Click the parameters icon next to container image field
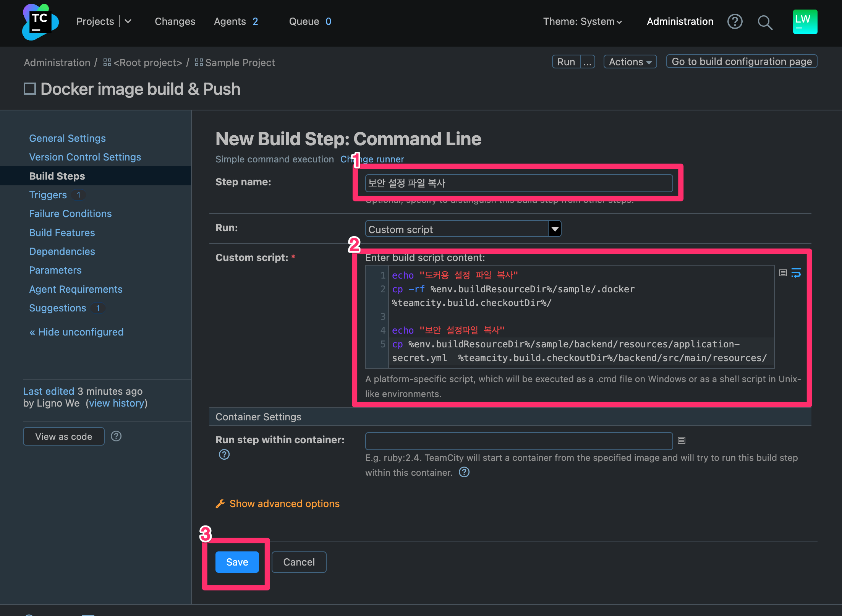Image resolution: width=842 pixels, height=616 pixels. [682, 440]
